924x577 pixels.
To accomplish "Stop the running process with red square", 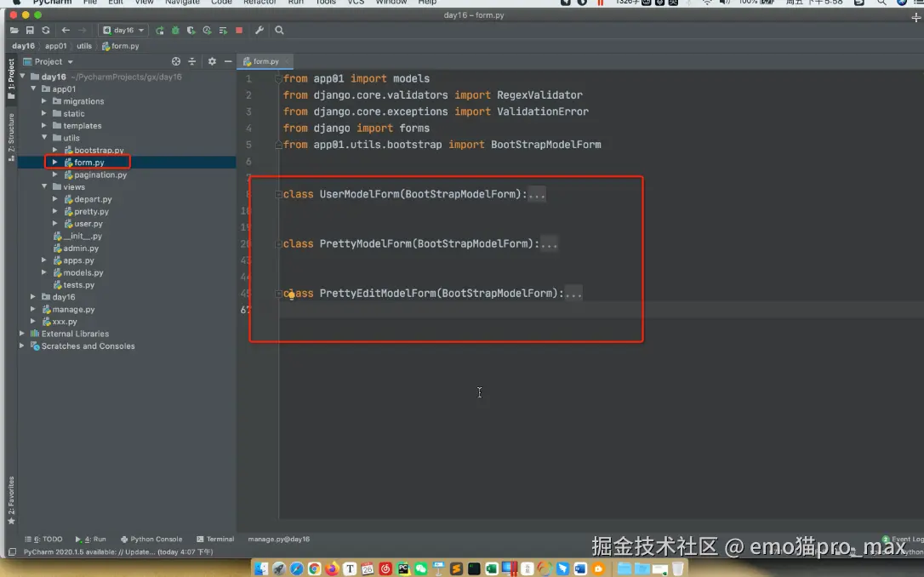I will [x=239, y=30].
